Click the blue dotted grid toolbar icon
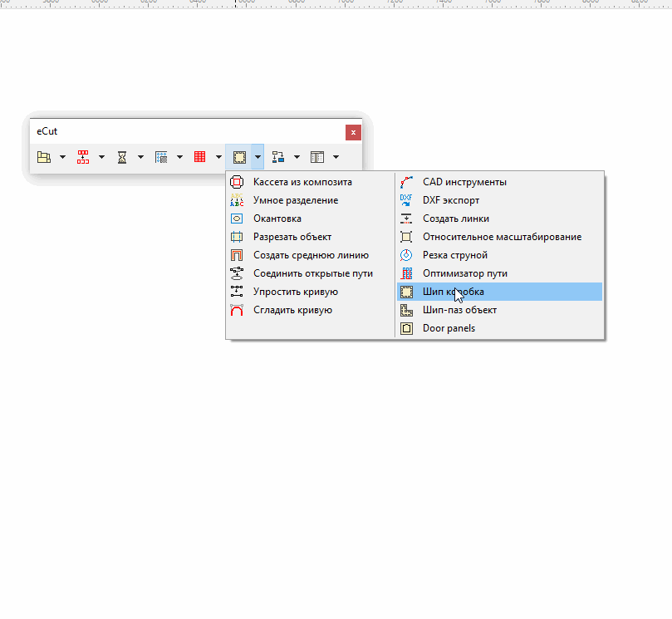This screenshot has width=672, height=619. (161, 156)
